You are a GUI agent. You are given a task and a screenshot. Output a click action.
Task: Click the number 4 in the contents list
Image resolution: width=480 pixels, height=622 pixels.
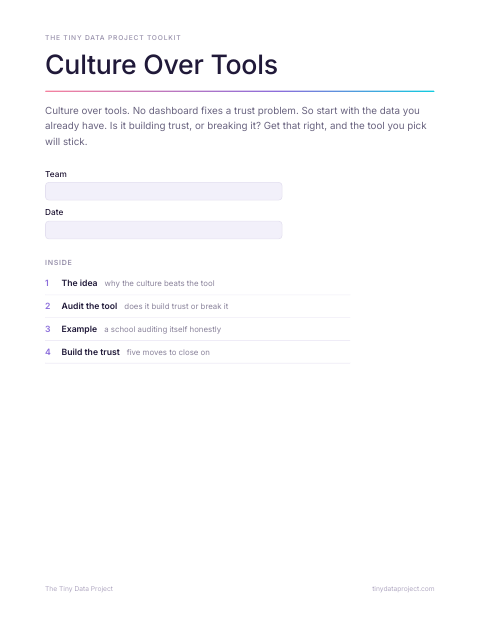pyautogui.click(x=48, y=352)
